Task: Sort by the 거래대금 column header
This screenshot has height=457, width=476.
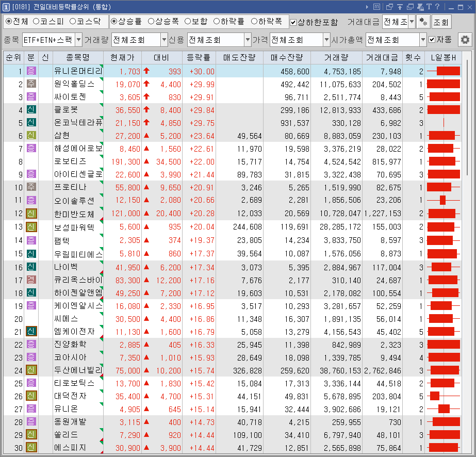Action: point(382,57)
